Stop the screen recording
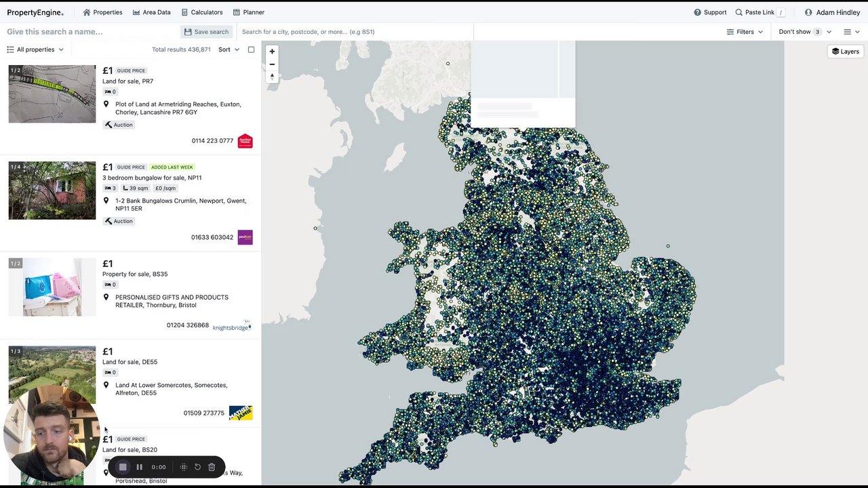This screenshot has height=488, width=868. point(123,467)
